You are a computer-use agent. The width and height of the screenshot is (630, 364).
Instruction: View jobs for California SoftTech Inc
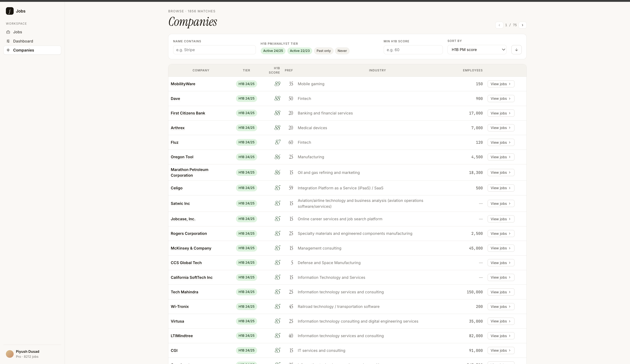(x=501, y=277)
